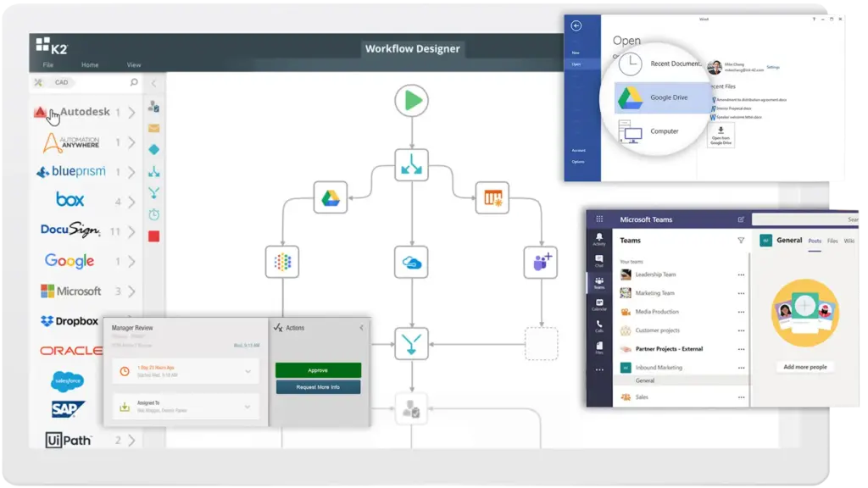This screenshot has width=868, height=488.
Task: Click the multicolor SmartObject node
Action: point(282,262)
